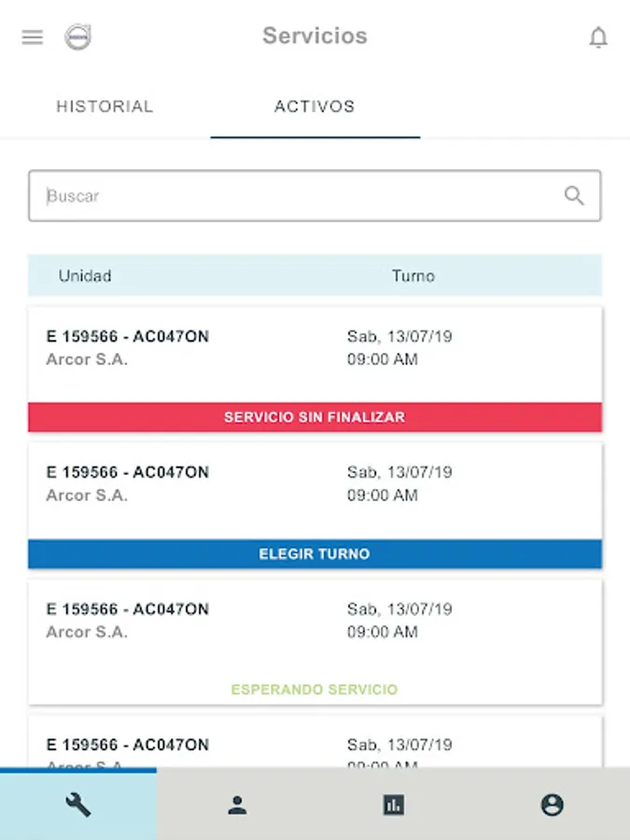Open the account circle profile icon
630x840 pixels.
click(552, 805)
